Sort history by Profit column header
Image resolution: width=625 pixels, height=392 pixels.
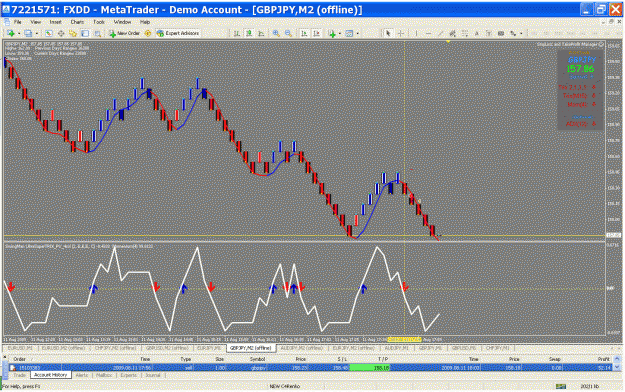[x=604, y=359]
